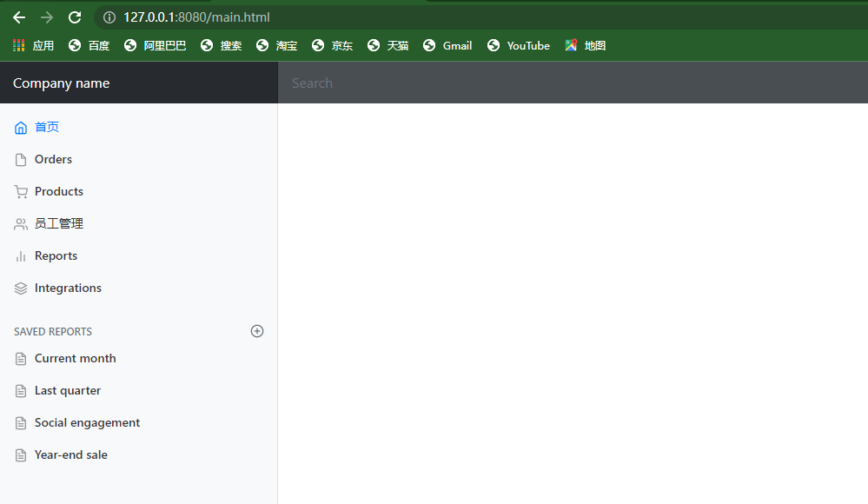Image resolution: width=868 pixels, height=504 pixels.
Task: Click the browser back arrow
Action: [x=19, y=17]
